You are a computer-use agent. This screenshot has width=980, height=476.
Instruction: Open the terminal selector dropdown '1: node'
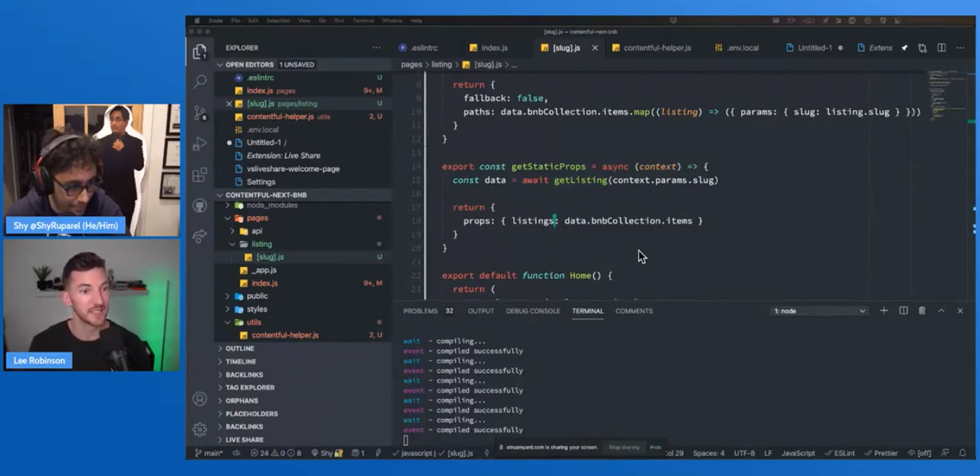pos(818,311)
